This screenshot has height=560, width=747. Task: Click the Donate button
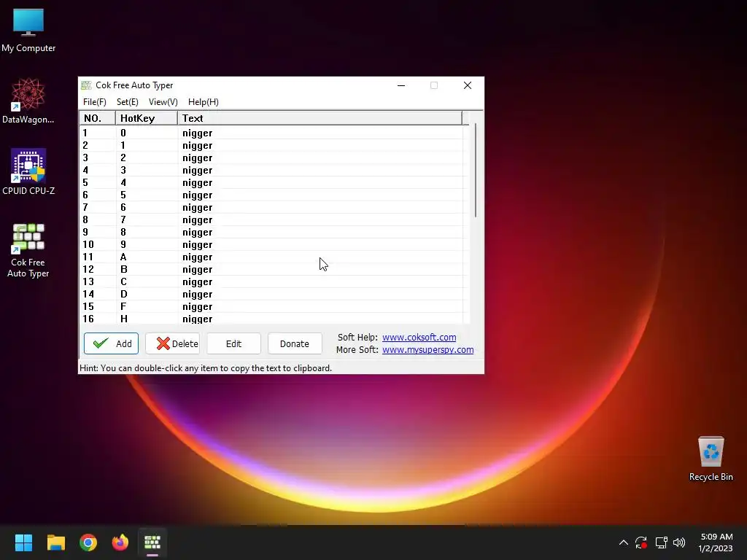[x=295, y=343]
